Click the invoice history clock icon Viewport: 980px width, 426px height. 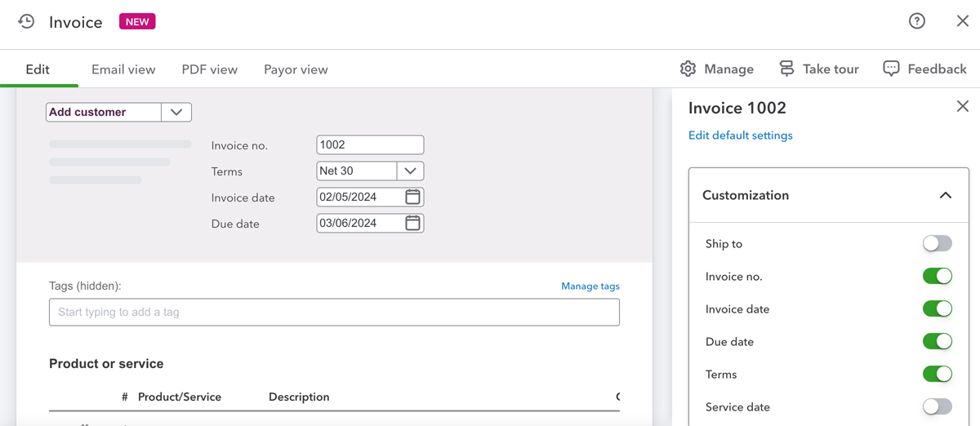pyautogui.click(x=26, y=22)
